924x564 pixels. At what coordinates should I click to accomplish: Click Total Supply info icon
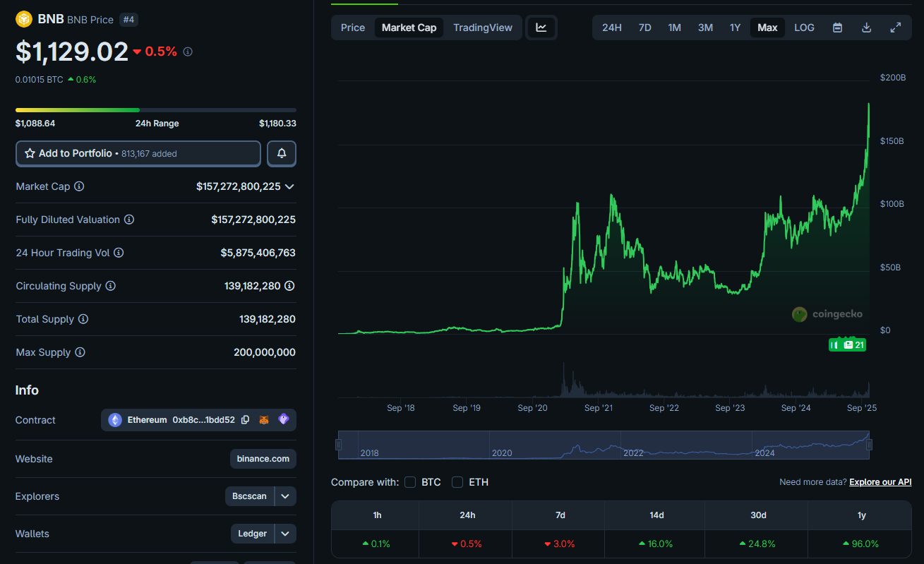click(x=83, y=319)
